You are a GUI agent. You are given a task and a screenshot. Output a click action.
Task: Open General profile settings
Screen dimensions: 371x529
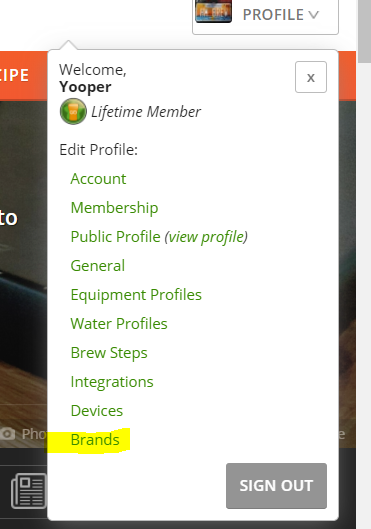97,266
